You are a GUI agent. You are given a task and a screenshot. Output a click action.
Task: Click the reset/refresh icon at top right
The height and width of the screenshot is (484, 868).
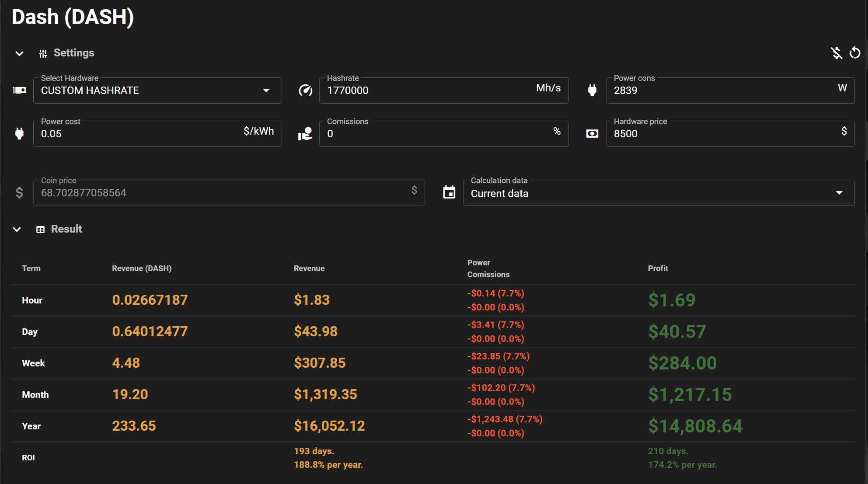855,53
